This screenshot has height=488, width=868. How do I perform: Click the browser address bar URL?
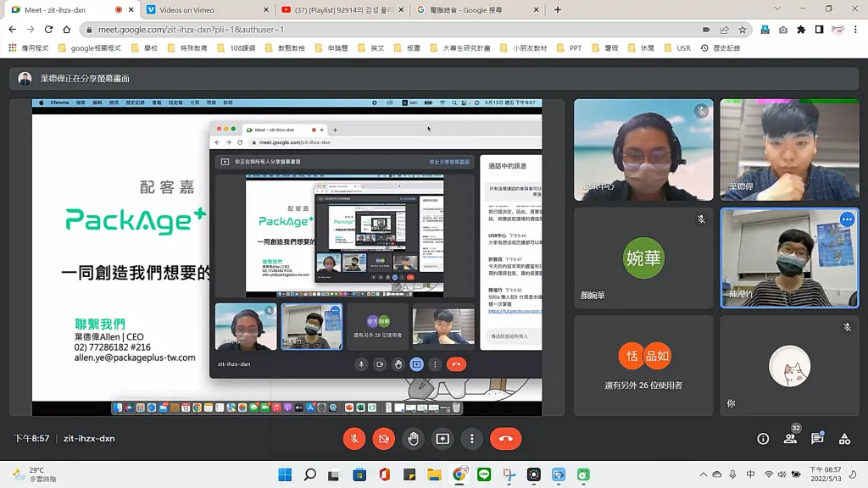pos(339,29)
